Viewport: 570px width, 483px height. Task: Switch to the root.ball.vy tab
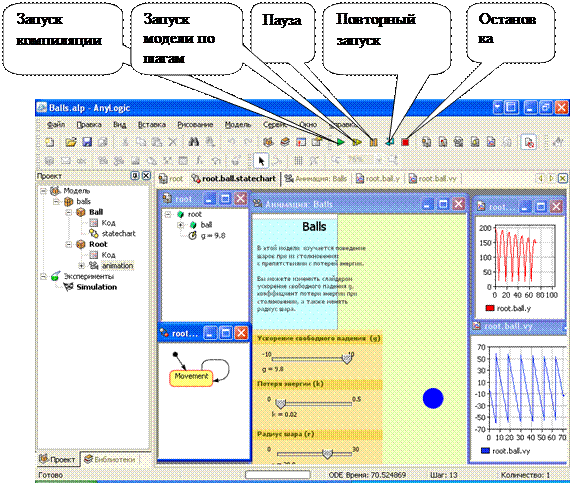[433, 178]
